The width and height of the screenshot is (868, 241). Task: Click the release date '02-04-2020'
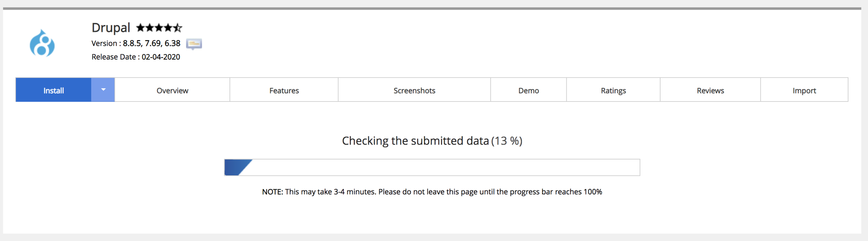(161, 57)
